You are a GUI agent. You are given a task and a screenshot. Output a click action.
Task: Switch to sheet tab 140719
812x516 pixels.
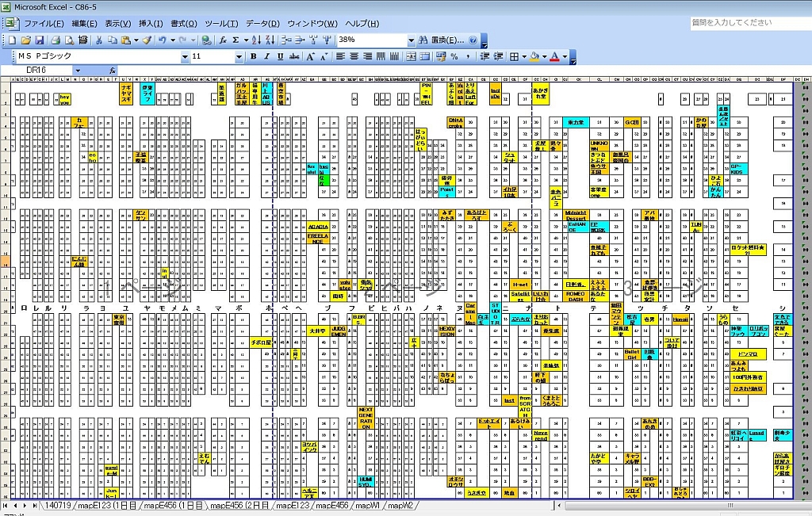(57, 505)
